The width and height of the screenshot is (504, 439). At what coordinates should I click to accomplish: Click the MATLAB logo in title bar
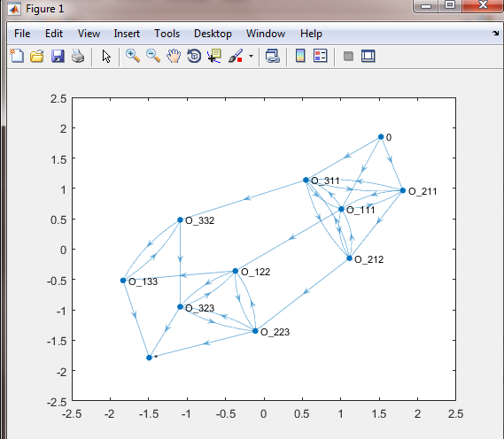click(14, 9)
